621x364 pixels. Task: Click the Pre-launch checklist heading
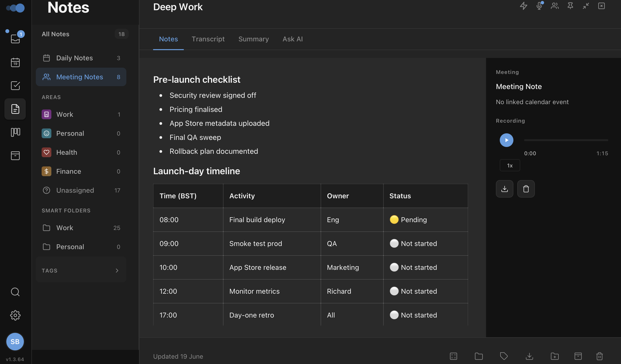[x=197, y=80]
